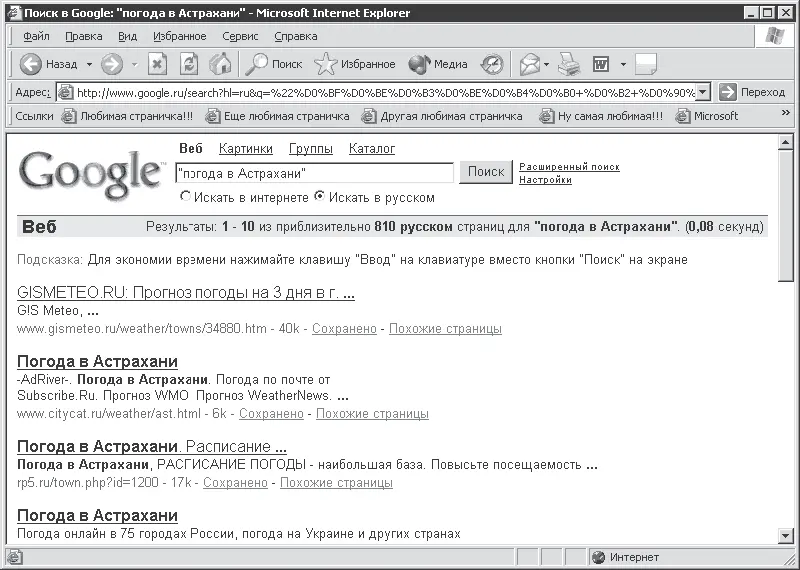Open Расширенный поиск link
This screenshot has width=800, height=570.
coord(569,167)
